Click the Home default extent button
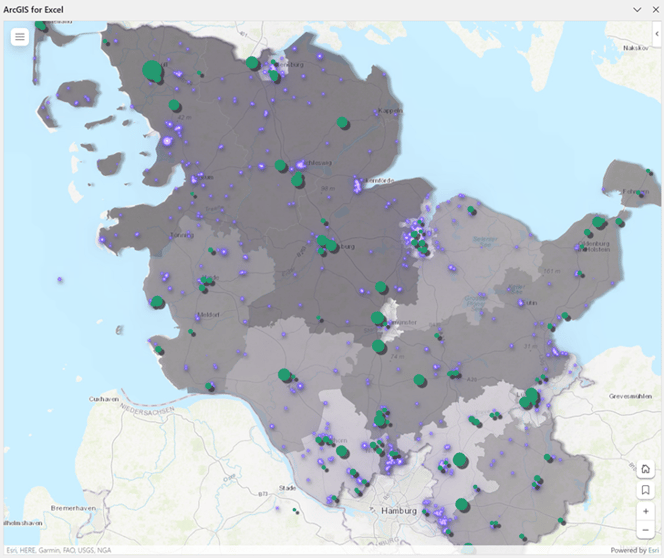Viewport: 664px width, 558px height. click(645, 469)
